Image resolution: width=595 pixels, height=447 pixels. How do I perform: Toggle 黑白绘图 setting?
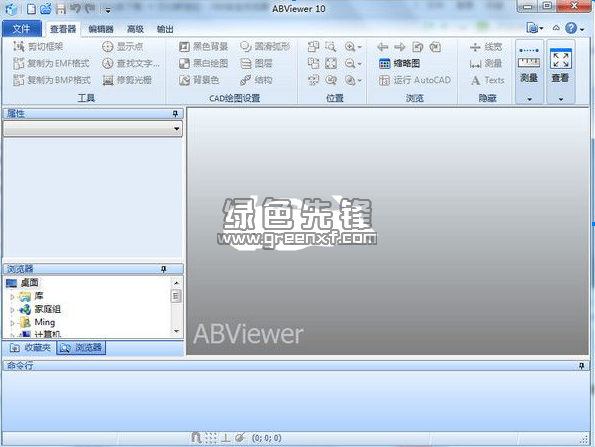203,63
